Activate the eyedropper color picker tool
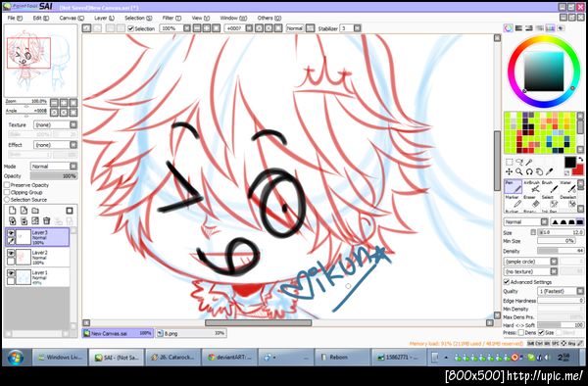The width and height of the screenshot is (588, 386). [x=550, y=171]
